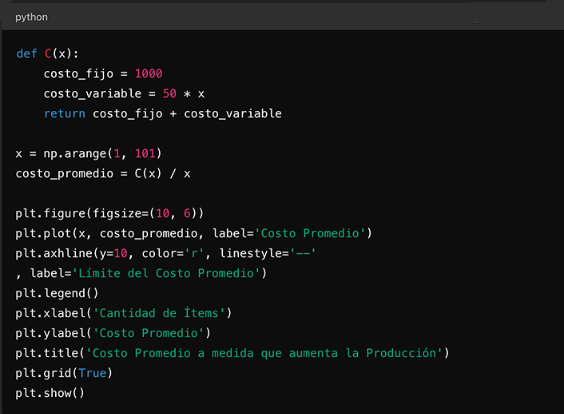Click the 'plt.show()' line
The width and height of the screenshot is (564, 414).
pos(50,393)
